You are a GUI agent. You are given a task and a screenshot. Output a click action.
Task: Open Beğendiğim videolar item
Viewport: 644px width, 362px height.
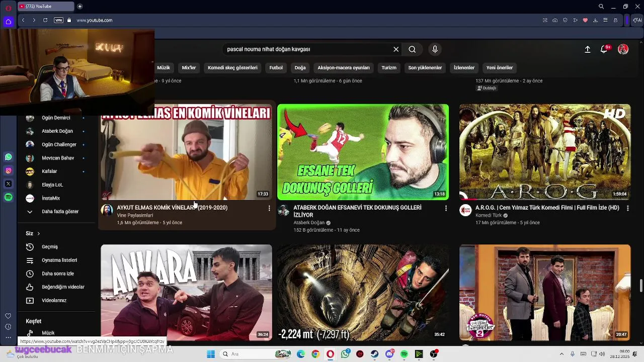click(x=56, y=287)
